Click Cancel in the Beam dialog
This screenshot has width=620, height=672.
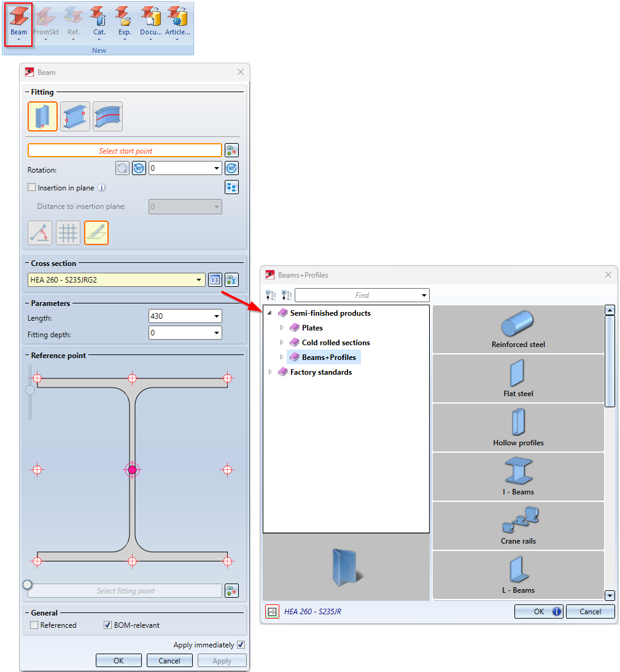pyautogui.click(x=169, y=660)
